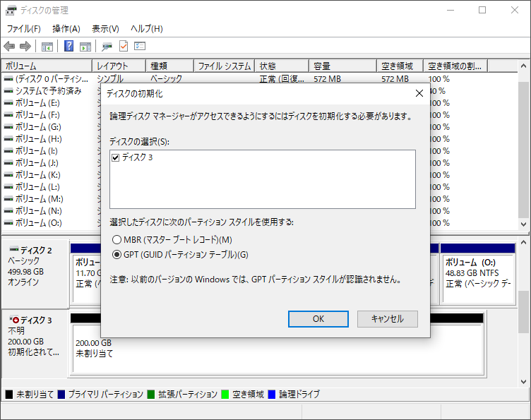Click the キャンセル button
The width and height of the screenshot is (531, 420).
click(388, 319)
